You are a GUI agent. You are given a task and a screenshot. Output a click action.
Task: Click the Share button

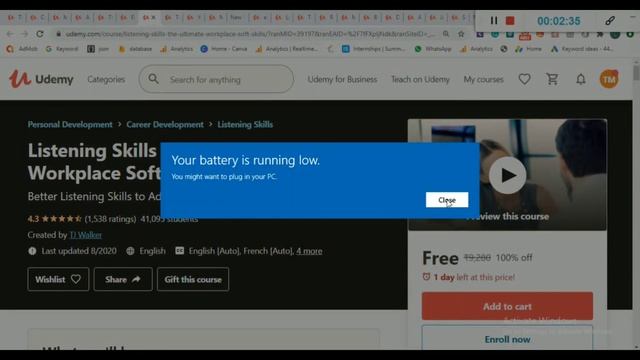pos(123,279)
